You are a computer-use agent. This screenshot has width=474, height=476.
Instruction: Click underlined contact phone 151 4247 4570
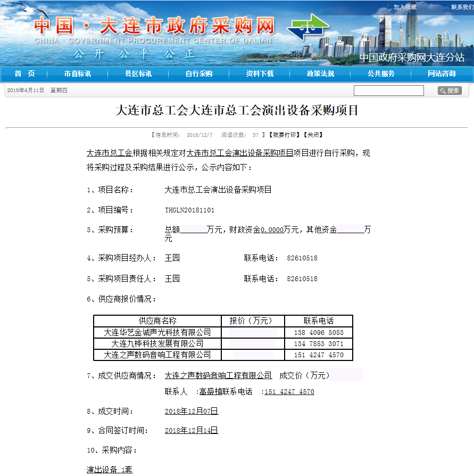click(x=289, y=391)
